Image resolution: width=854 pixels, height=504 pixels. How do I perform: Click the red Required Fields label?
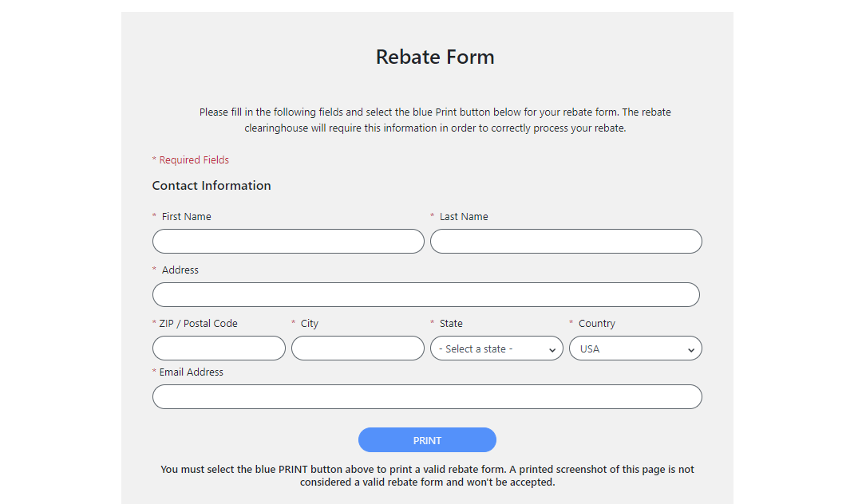point(191,159)
